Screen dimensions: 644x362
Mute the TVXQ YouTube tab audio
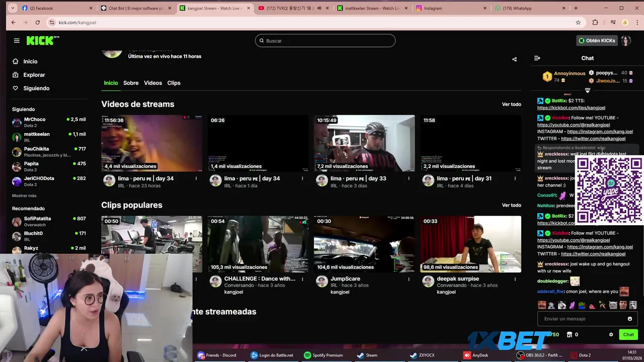(x=319, y=8)
